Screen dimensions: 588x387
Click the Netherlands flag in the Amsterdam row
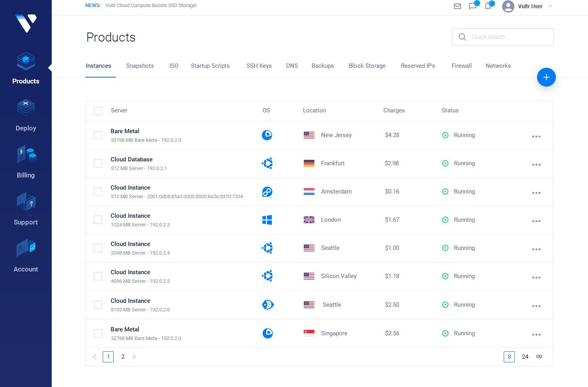pos(309,192)
